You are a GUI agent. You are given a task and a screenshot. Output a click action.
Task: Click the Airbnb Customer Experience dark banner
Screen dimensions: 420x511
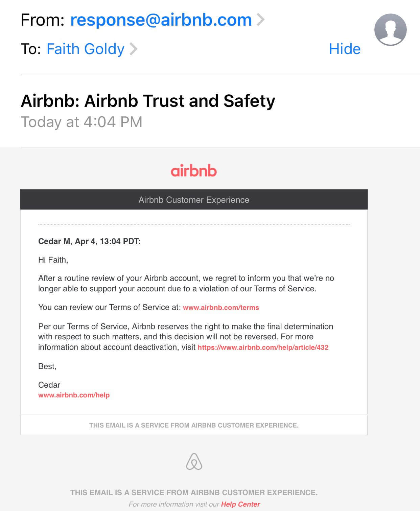pyautogui.click(x=194, y=199)
